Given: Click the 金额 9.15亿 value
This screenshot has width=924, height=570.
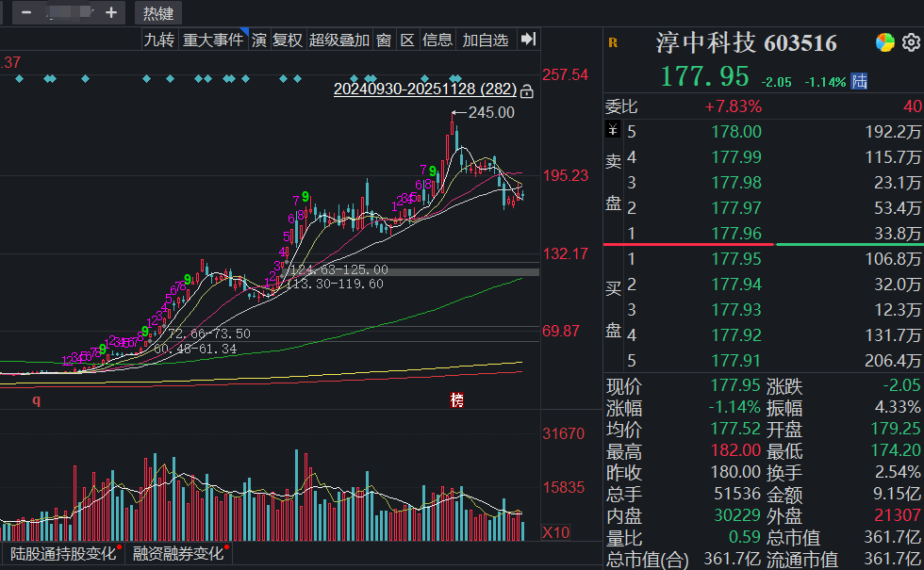Looking at the screenshot, I should pyautogui.click(x=897, y=494).
